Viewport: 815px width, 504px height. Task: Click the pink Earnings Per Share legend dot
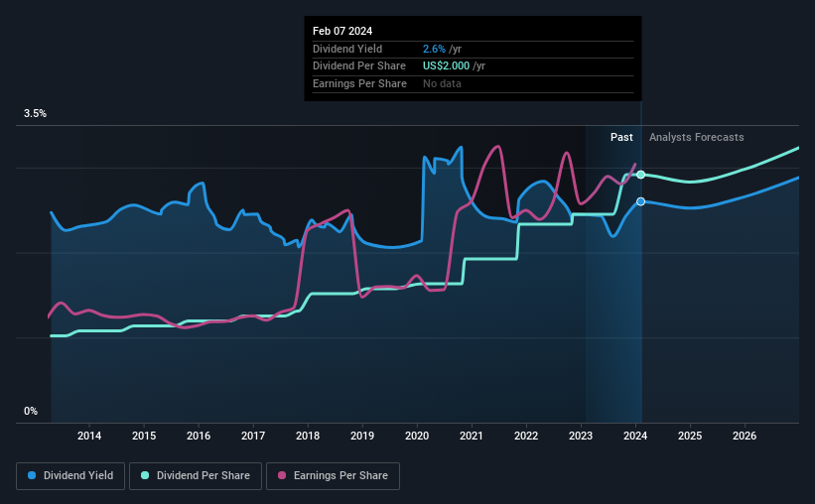[x=282, y=475]
